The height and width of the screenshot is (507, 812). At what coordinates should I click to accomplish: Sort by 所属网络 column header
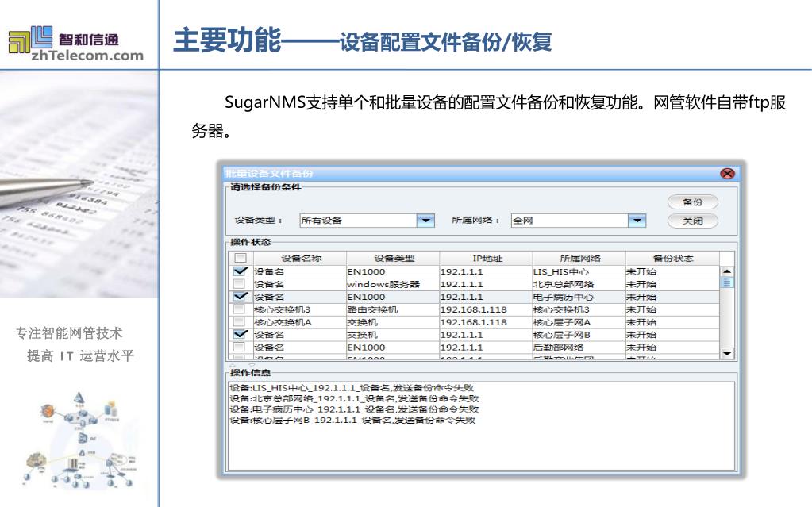pos(579,258)
